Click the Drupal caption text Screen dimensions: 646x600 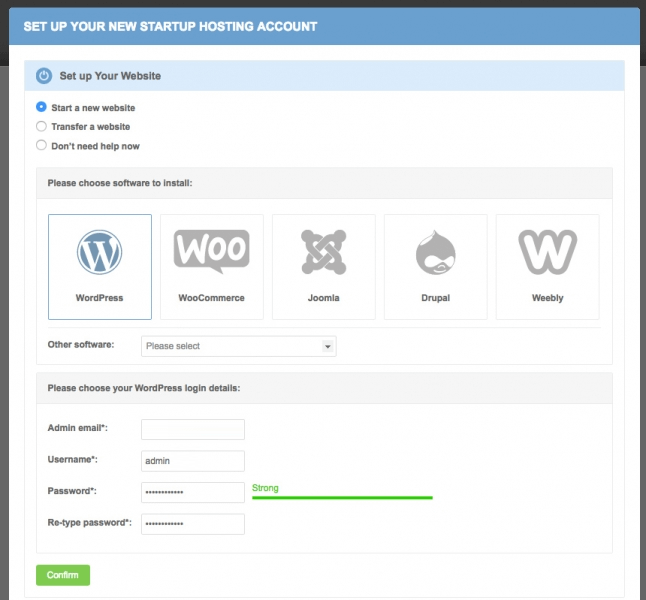click(x=435, y=298)
